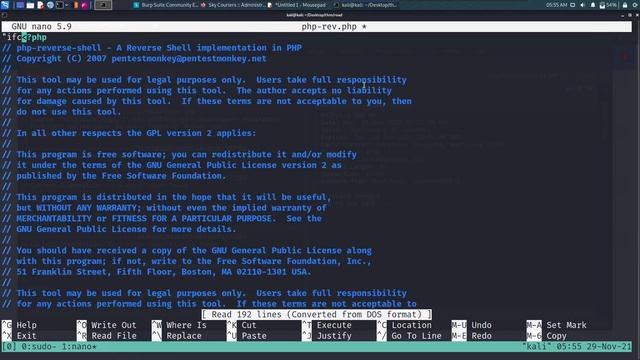The height and width of the screenshot is (360, 640).
Task: Click the lock screen padlock icon
Action: (624, 5)
